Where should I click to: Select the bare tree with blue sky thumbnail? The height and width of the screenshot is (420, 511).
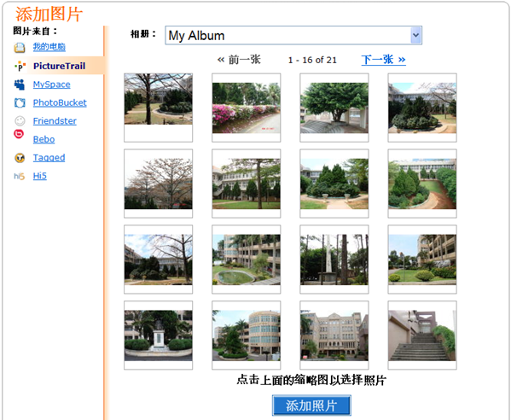click(159, 260)
